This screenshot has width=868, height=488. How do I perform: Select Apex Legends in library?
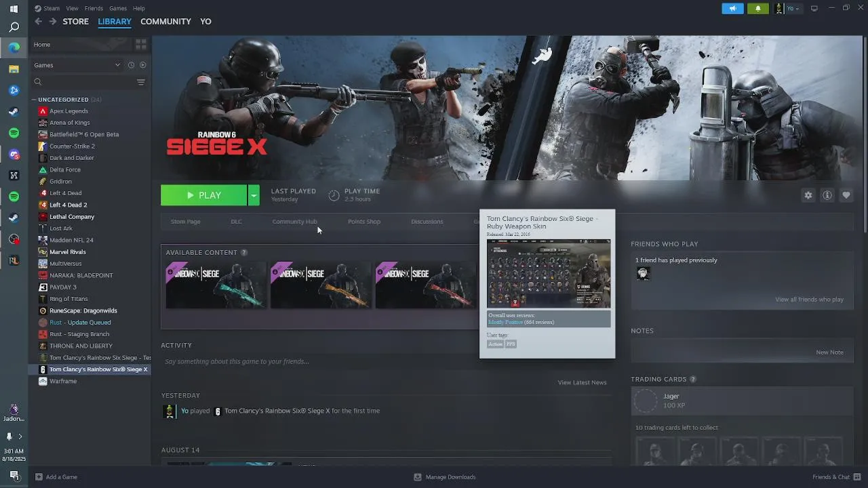(x=68, y=111)
